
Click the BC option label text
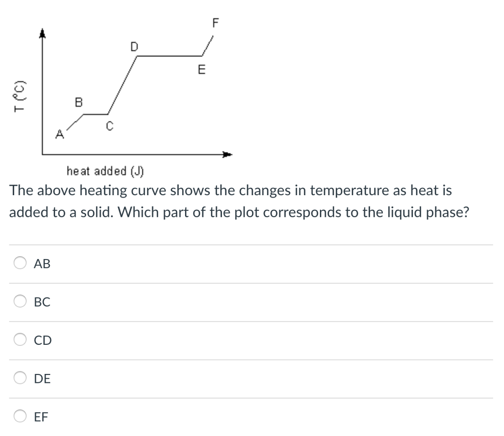click(42, 302)
